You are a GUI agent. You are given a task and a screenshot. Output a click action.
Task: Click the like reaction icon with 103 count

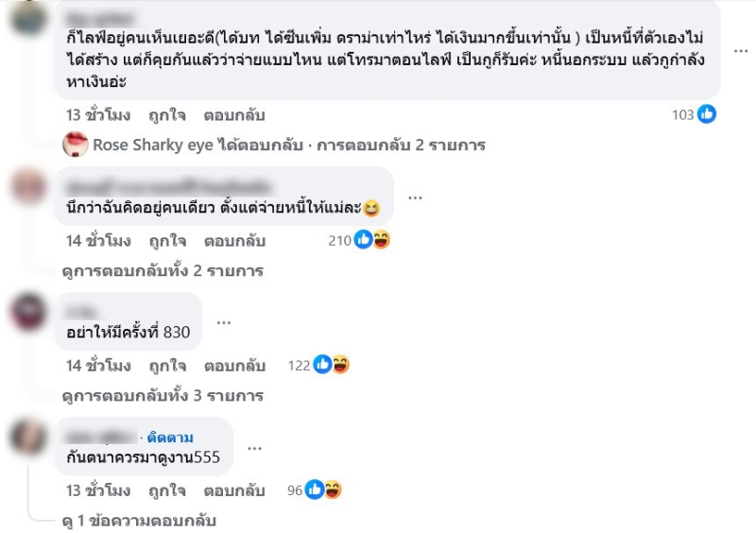point(707,114)
